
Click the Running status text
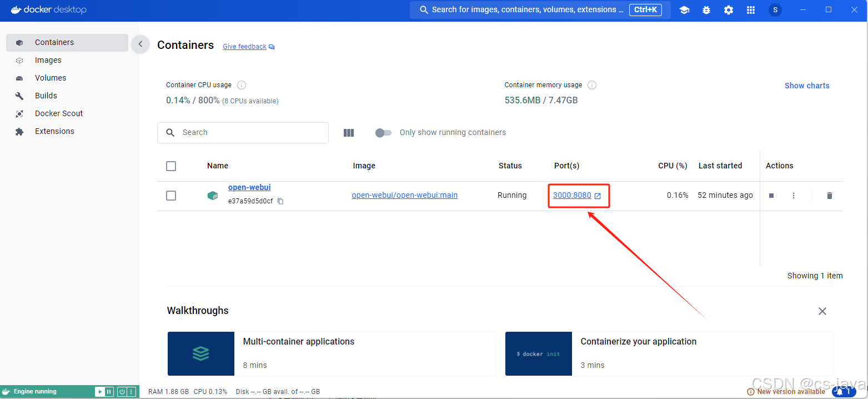coord(512,195)
